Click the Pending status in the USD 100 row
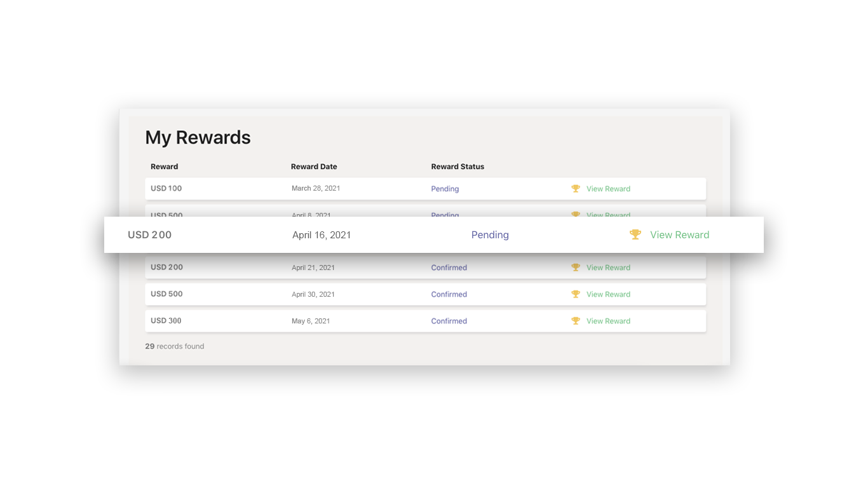 tap(445, 189)
